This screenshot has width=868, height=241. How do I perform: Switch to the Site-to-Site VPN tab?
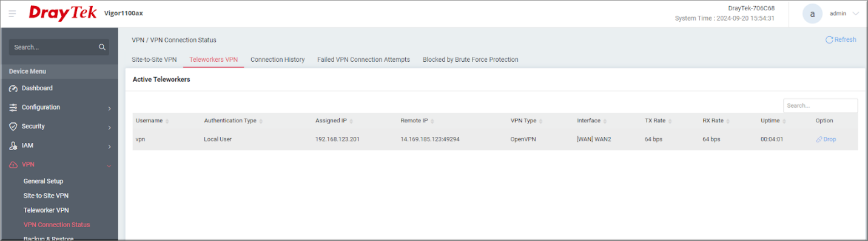coord(154,59)
